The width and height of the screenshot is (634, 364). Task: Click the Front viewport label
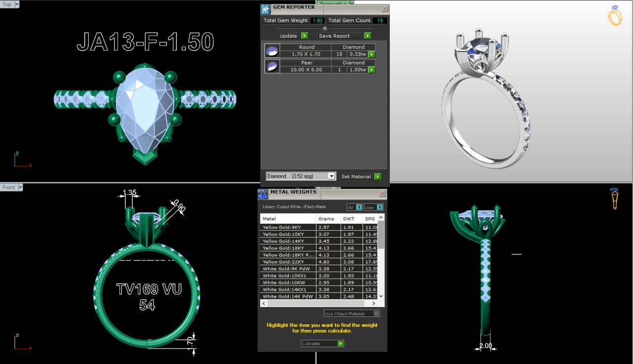pyautogui.click(x=8, y=187)
